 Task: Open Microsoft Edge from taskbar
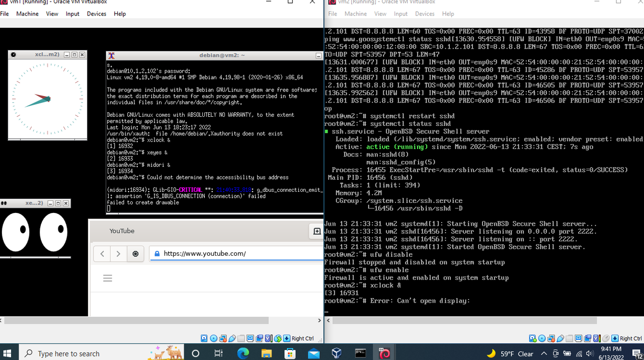click(x=243, y=353)
